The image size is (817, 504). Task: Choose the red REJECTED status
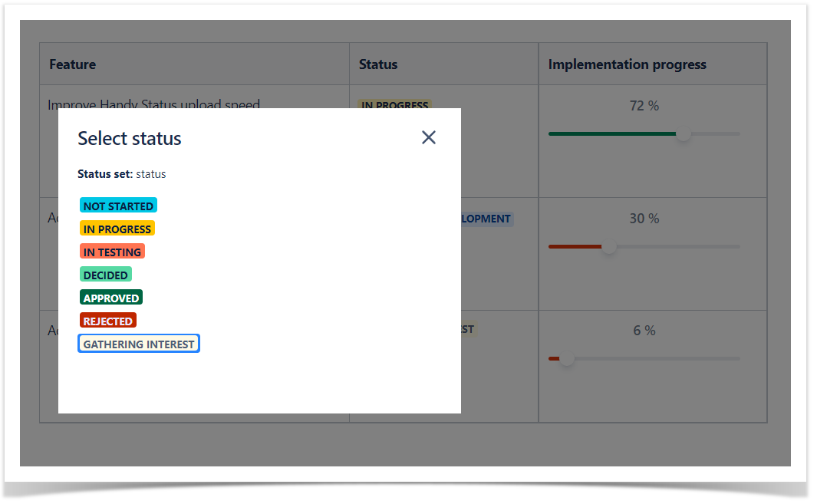tap(108, 321)
